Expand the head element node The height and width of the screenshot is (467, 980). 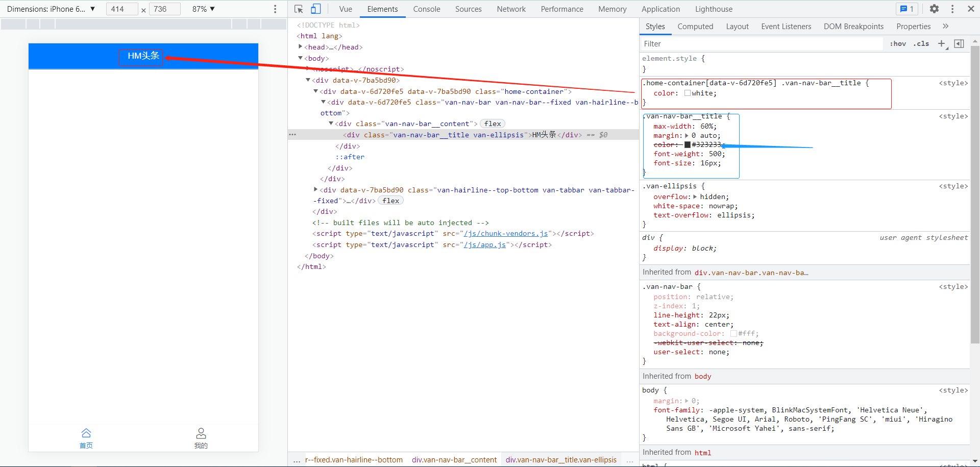pos(300,47)
